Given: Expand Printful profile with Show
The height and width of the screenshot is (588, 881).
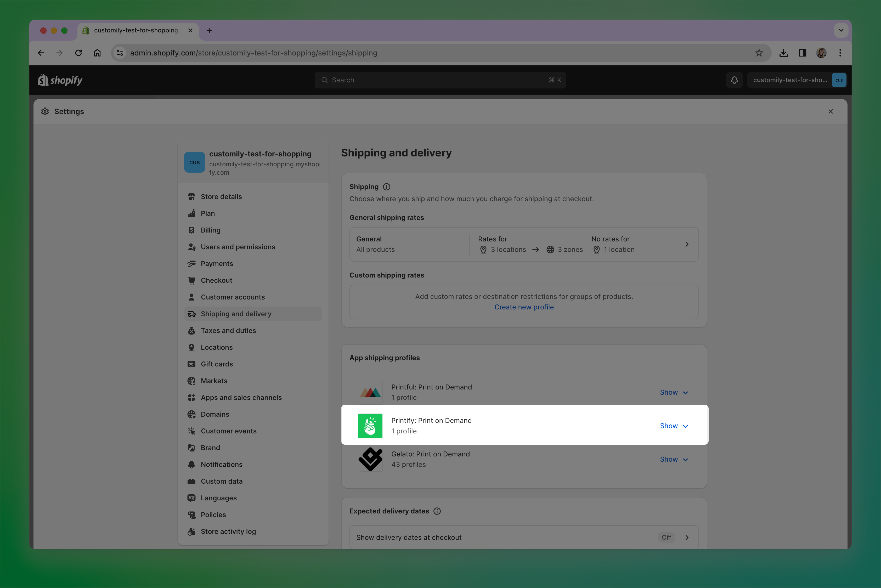Looking at the screenshot, I should (x=674, y=392).
